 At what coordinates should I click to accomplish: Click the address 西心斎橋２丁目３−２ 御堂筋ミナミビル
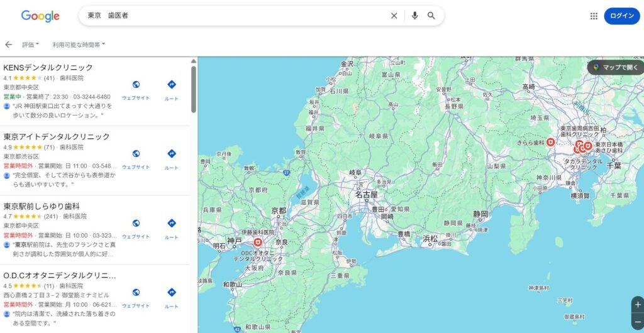coord(56,295)
